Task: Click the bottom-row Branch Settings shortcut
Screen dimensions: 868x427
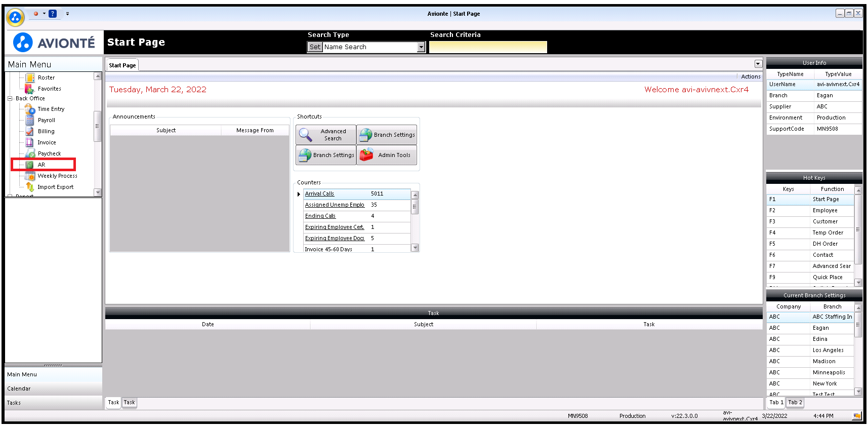Action: [x=326, y=155]
